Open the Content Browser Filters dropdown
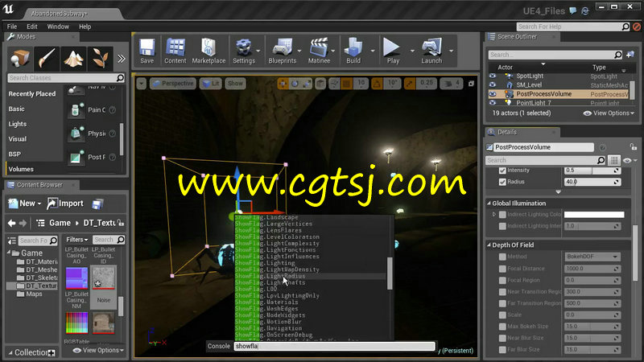The height and width of the screenshot is (362, 644). click(77, 240)
